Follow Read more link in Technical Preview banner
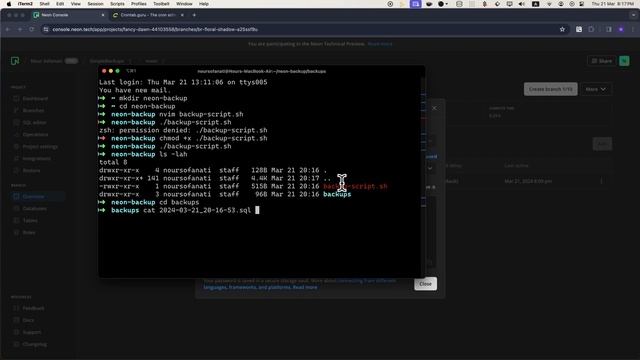The image size is (640, 360). pyautogui.click(x=380, y=44)
